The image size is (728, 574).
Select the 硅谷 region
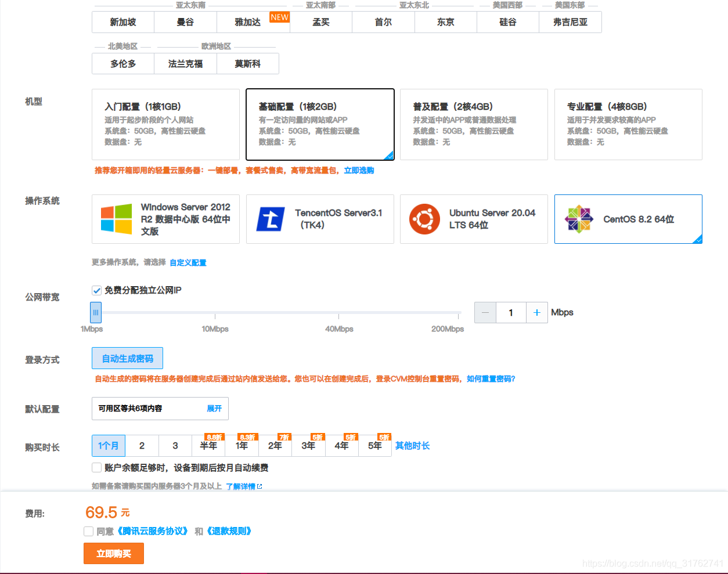point(508,22)
